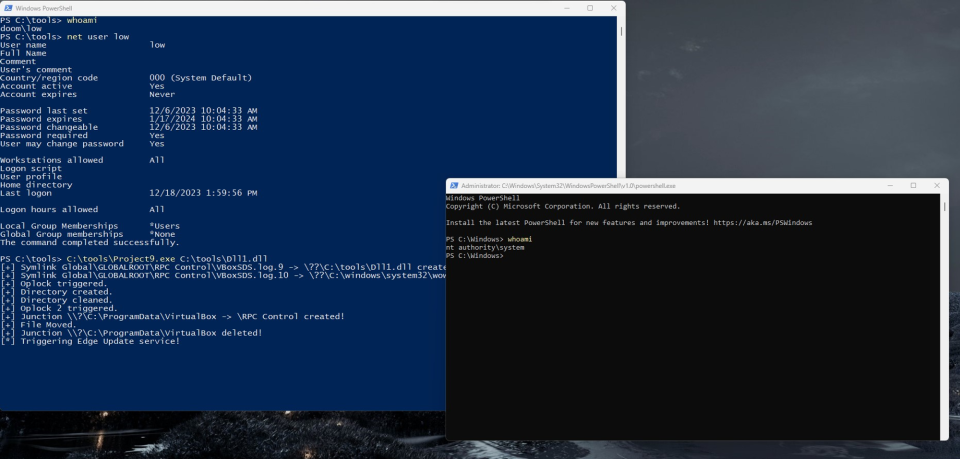Click the 'Password required' row label

click(x=44, y=135)
